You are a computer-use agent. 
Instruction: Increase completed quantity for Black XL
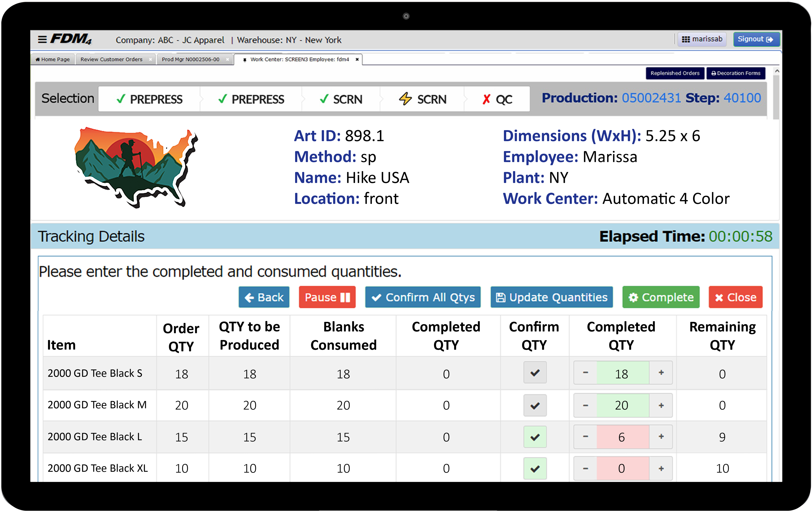[x=661, y=469]
